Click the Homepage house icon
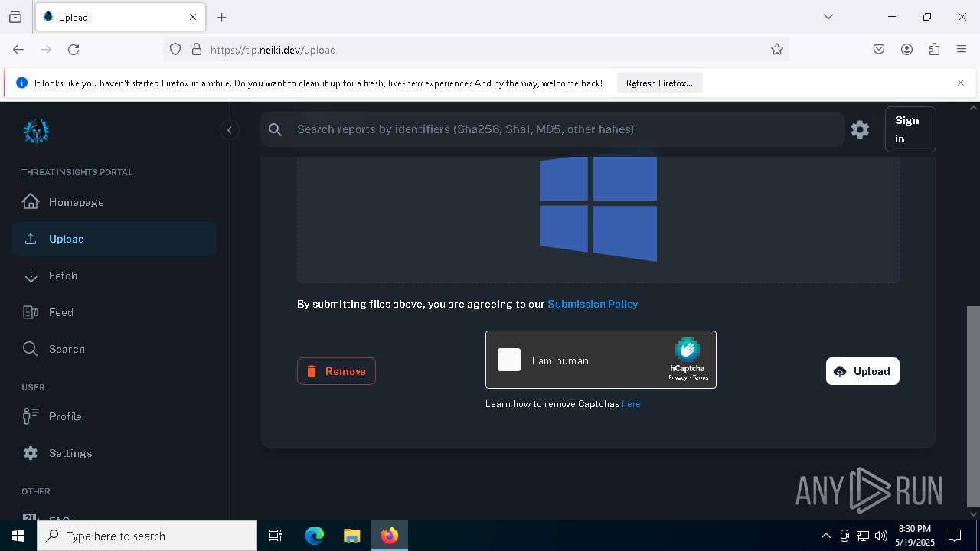The height and width of the screenshot is (551, 980). pos(31,202)
